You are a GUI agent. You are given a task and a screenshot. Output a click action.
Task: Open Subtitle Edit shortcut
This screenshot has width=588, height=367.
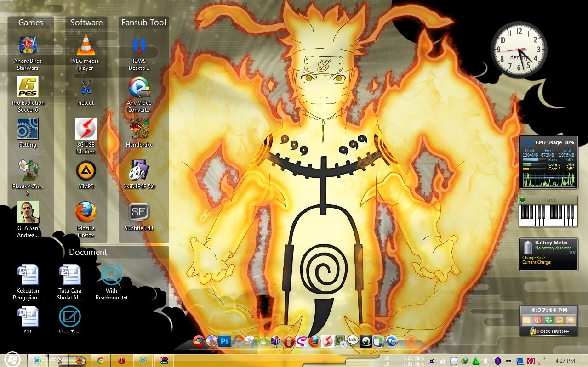point(139,217)
